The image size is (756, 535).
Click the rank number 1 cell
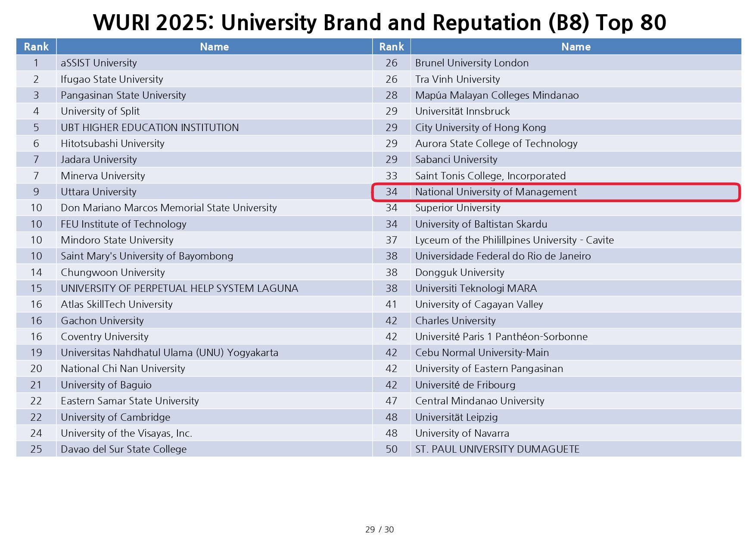(x=36, y=63)
